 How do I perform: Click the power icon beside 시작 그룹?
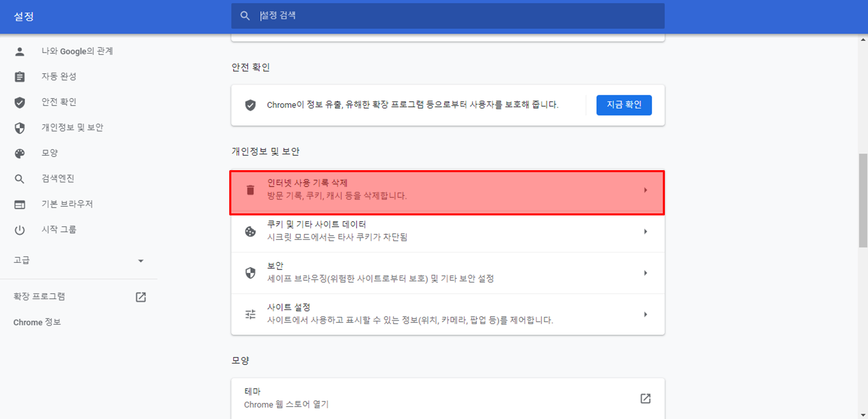point(20,230)
